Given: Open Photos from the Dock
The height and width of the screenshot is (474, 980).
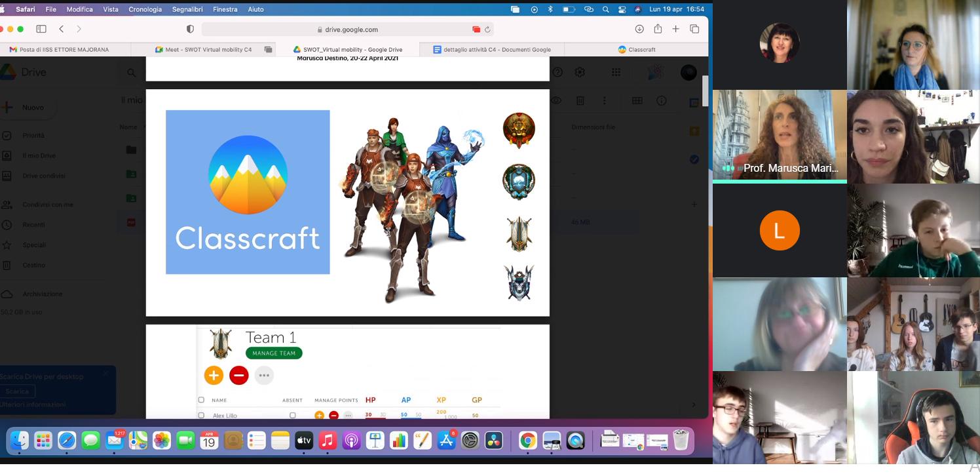Looking at the screenshot, I should coord(162,441).
